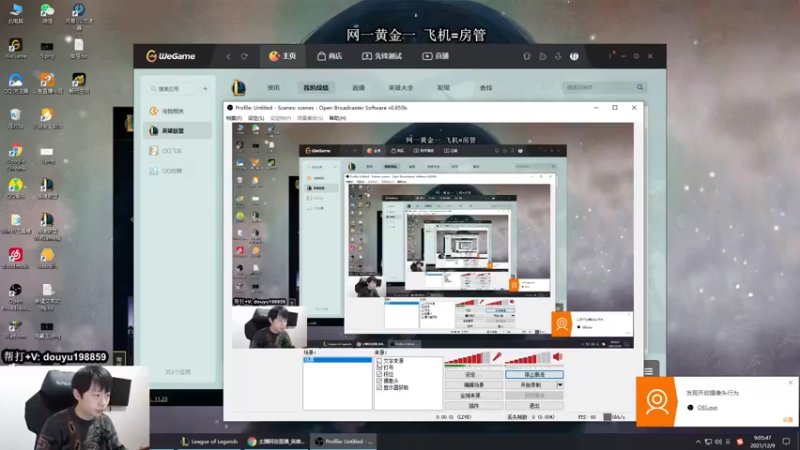Toggle 显示器获取 source checkbox in OBS
The height and width of the screenshot is (450, 800).
coord(379,387)
